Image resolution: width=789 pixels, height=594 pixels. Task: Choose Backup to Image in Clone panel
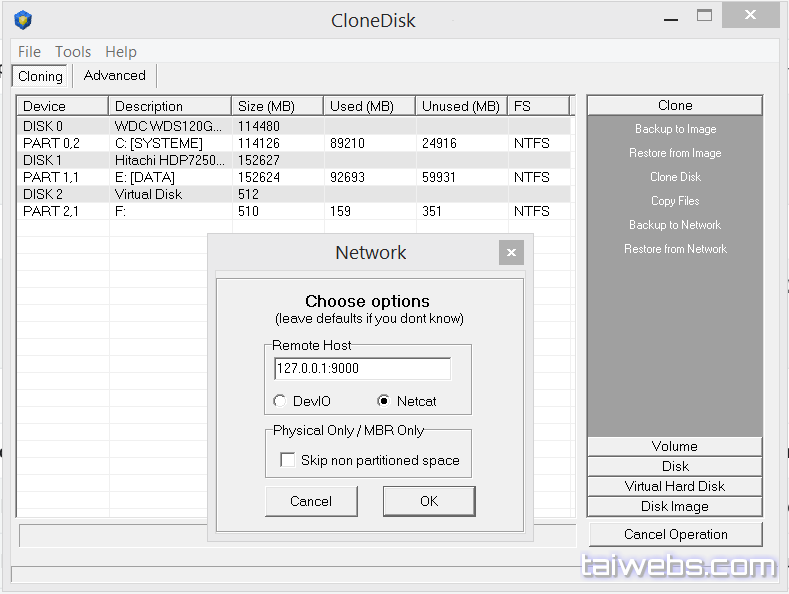[x=675, y=129]
